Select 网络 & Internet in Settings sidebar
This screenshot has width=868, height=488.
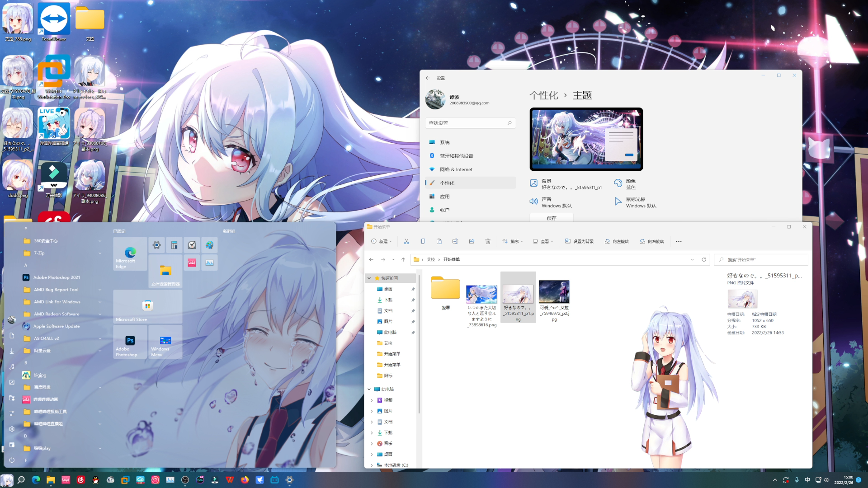(x=456, y=169)
